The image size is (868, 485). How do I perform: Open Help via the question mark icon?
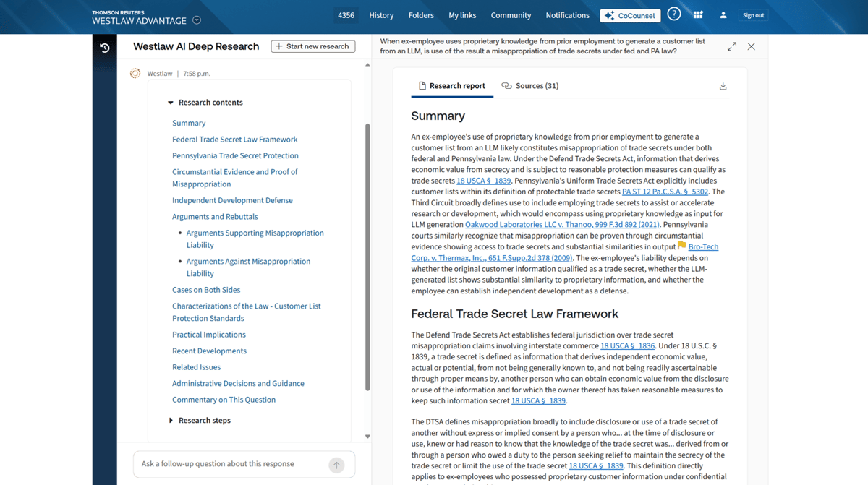[x=673, y=14]
